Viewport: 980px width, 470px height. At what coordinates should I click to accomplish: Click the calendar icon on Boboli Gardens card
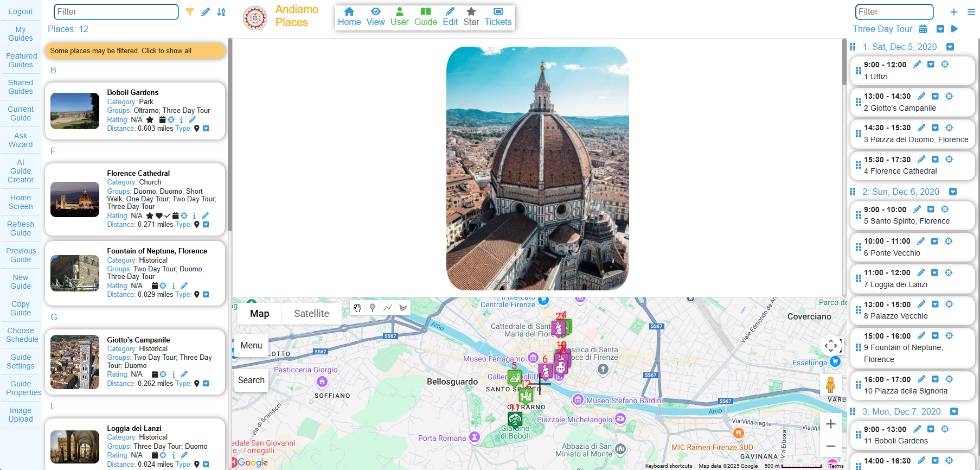pos(162,120)
